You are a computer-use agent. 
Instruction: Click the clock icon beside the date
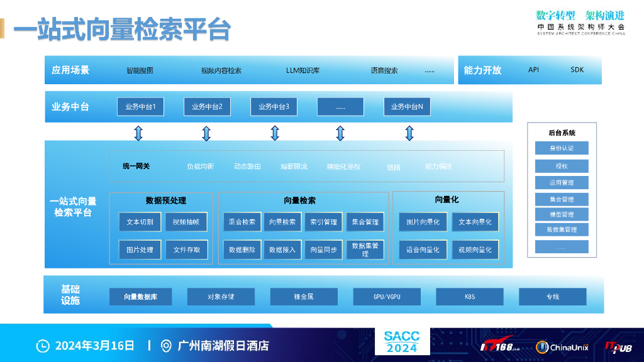tap(43, 346)
